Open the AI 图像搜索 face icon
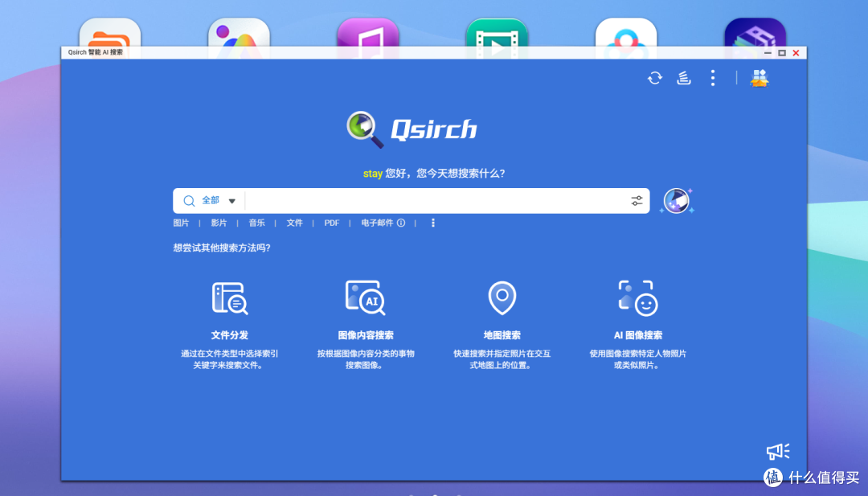The height and width of the screenshot is (496, 868). [637, 298]
